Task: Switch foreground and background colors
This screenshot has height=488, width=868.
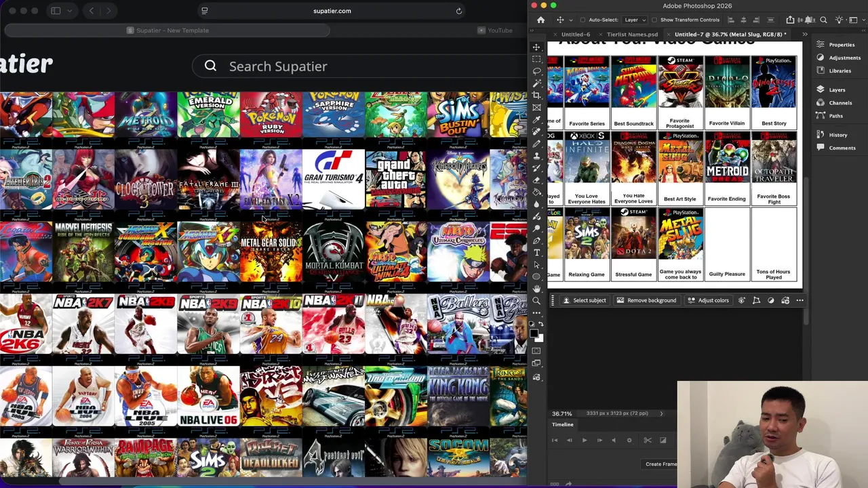Action: pos(540,325)
